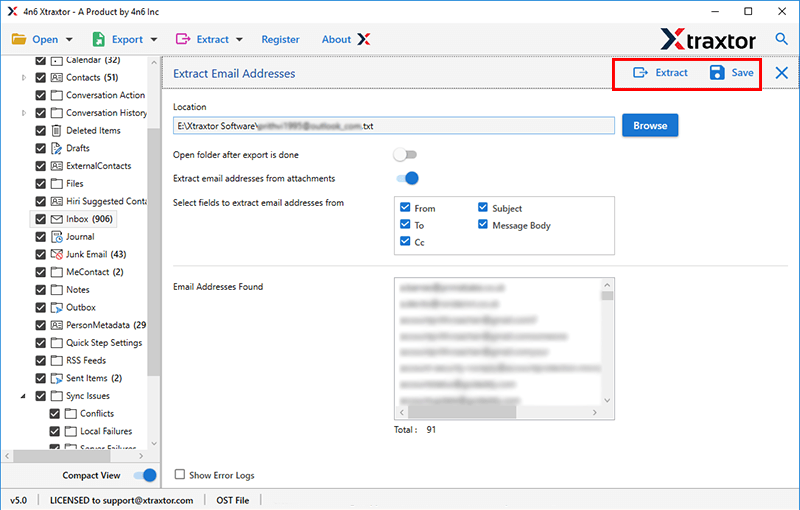The image size is (800, 510).
Task: Toggle Open folder after export switch
Action: tap(405, 155)
